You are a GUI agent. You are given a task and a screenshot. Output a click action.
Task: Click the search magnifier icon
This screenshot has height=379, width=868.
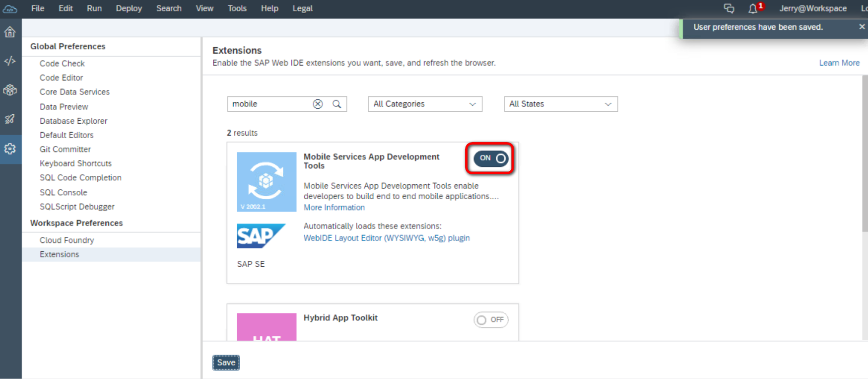(x=337, y=104)
